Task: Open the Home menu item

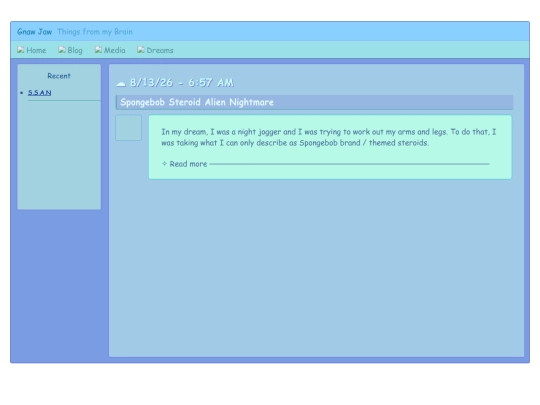Action: click(32, 50)
